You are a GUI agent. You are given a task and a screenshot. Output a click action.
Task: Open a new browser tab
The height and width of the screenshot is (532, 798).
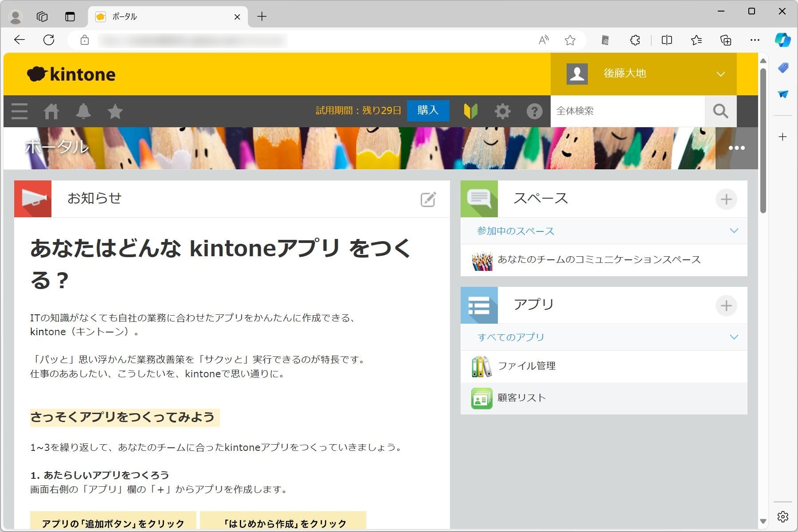pyautogui.click(x=262, y=17)
